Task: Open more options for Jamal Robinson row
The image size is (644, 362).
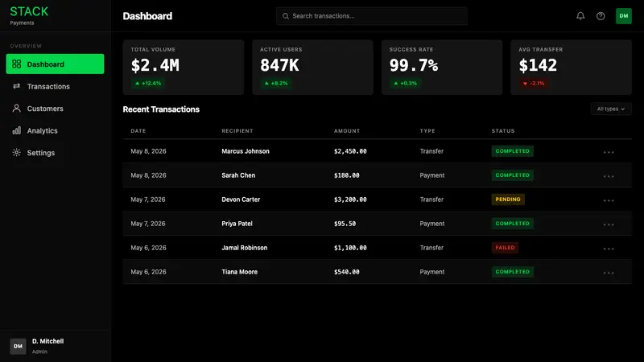Action: [609, 249]
